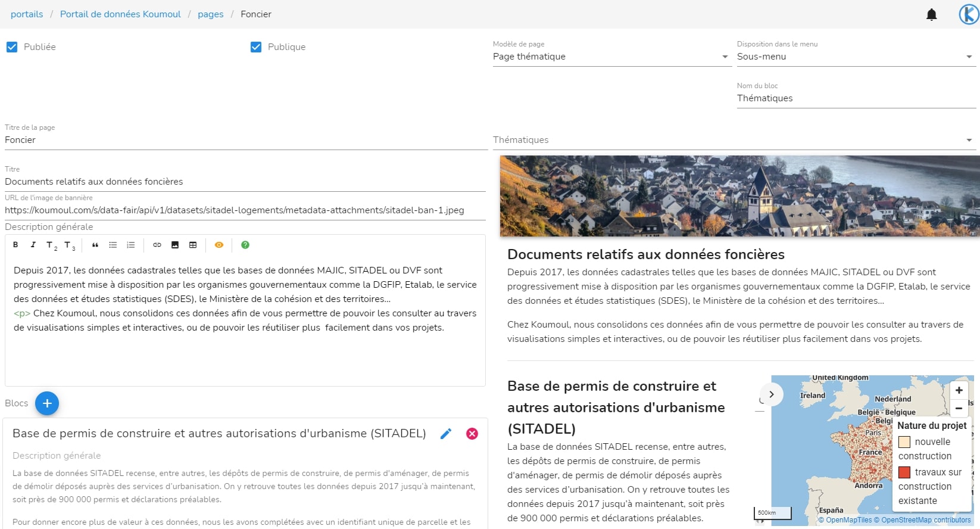Open Portail de données Koumoul breadcrumb
This screenshot has width=980, height=529.
pos(120,14)
